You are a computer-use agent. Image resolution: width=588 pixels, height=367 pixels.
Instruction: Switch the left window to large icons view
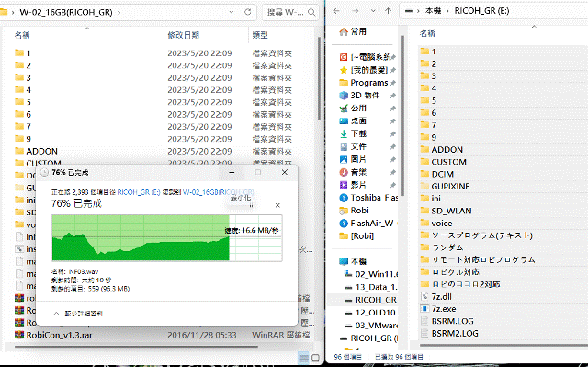[x=315, y=358]
